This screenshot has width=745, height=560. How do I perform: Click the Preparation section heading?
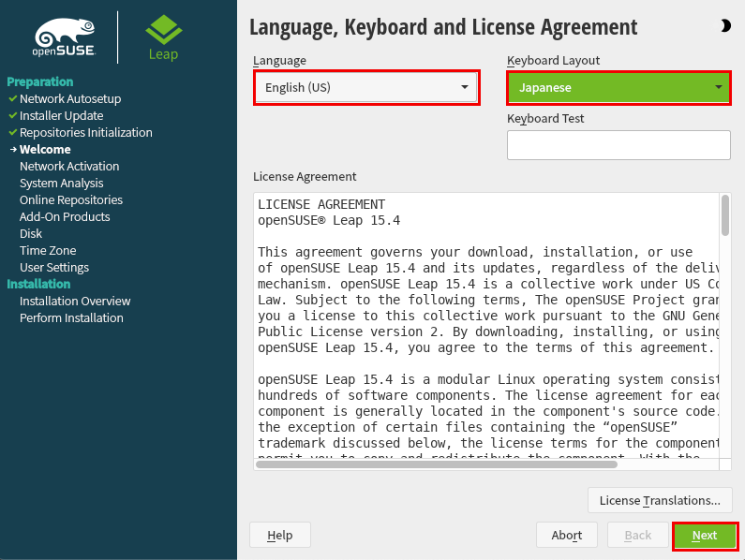click(x=40, y=81)
